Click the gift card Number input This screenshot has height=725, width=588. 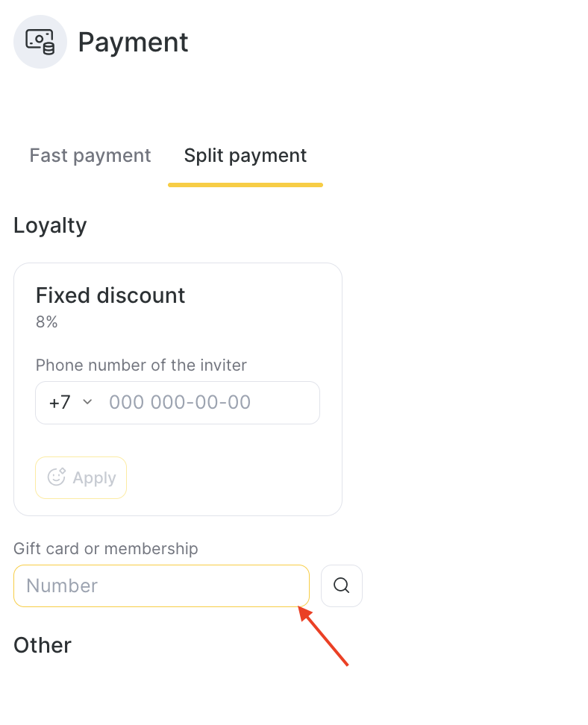(161, 586)
